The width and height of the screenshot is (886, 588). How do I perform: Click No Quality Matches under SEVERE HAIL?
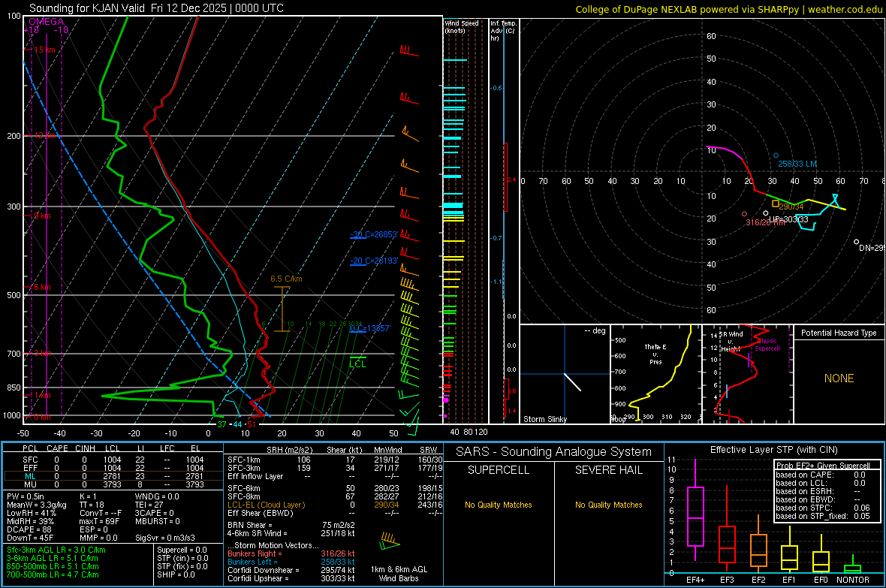coord(608,505)
